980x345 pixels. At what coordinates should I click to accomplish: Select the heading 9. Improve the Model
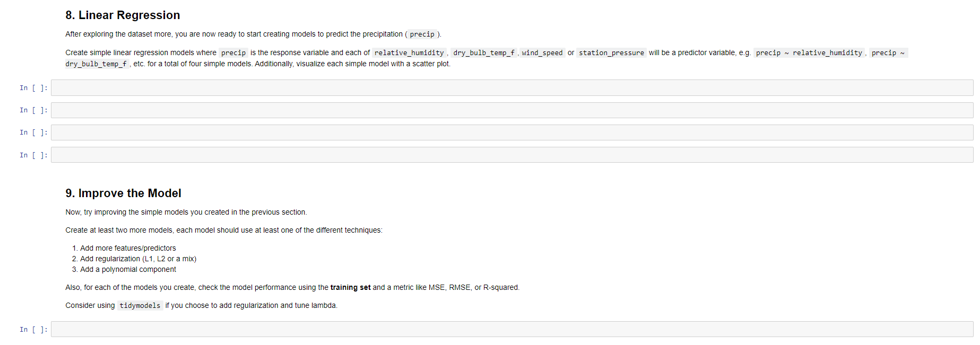[123, 193]
